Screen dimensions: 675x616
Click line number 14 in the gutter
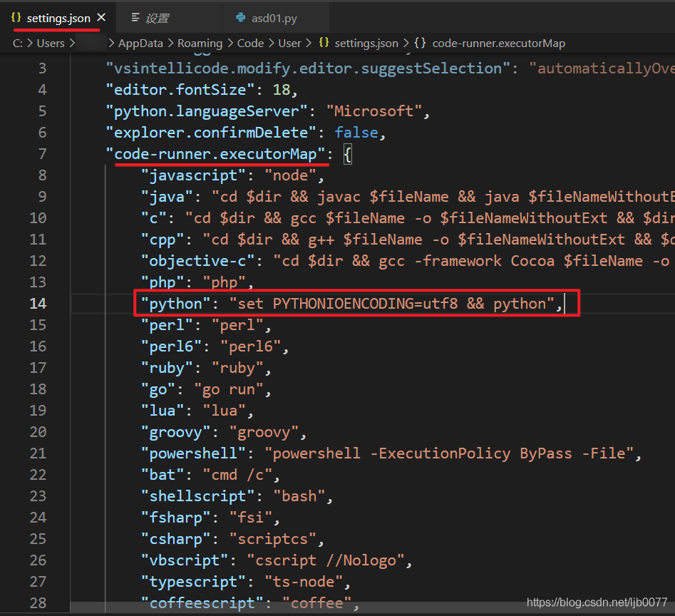[x=38, y=304]
